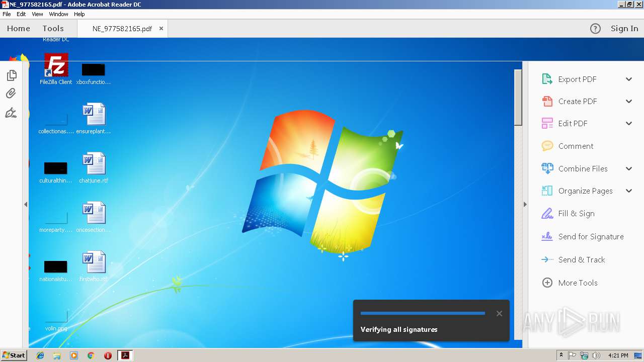Click the More Tools label
The height and width of the screenshot is (362, 644).
tap(578, 283)
